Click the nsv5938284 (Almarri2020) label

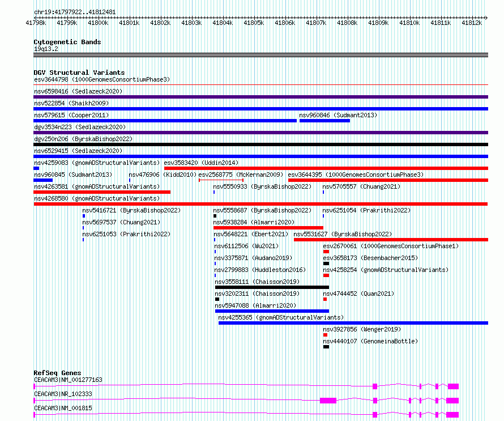tap(254, 222)
